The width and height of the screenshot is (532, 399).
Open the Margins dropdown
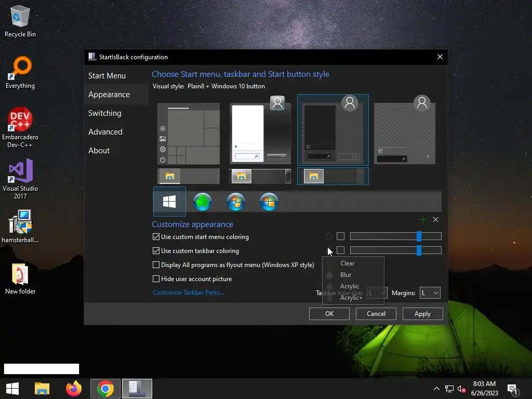[x=430, y=293]
